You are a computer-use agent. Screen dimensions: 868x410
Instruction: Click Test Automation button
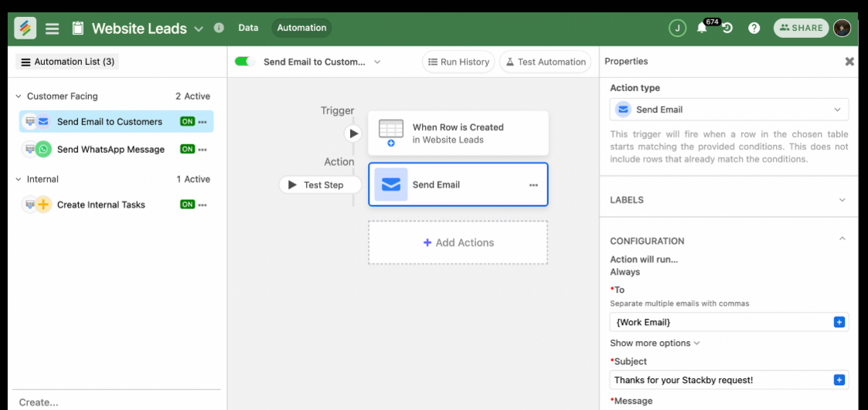point(545,62)
